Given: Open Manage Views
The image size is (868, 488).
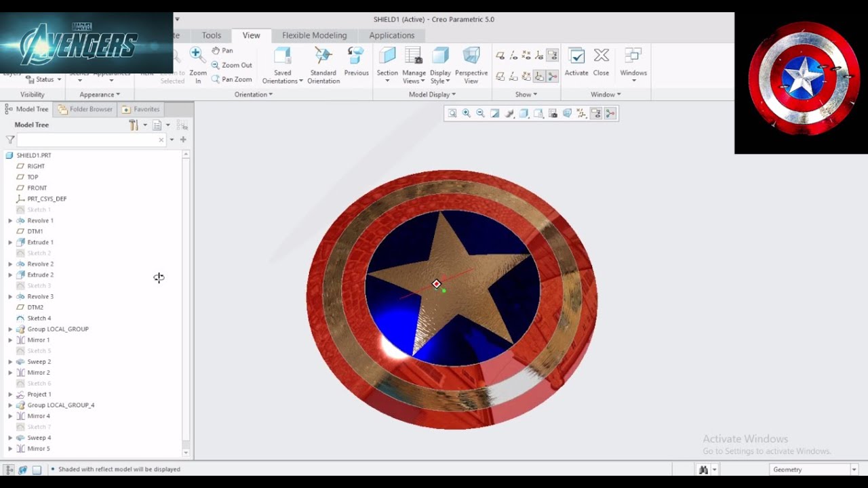Looking at the screenshot, I should (414, 66).
